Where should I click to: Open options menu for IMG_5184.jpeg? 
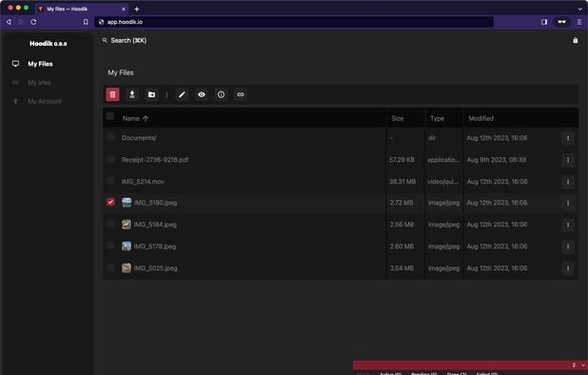tap(568, 225)
